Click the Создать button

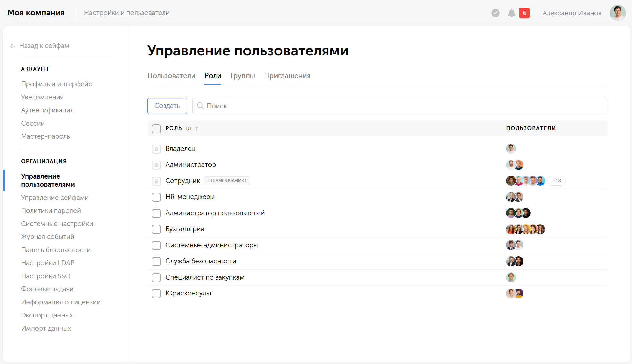coord(167,106)
